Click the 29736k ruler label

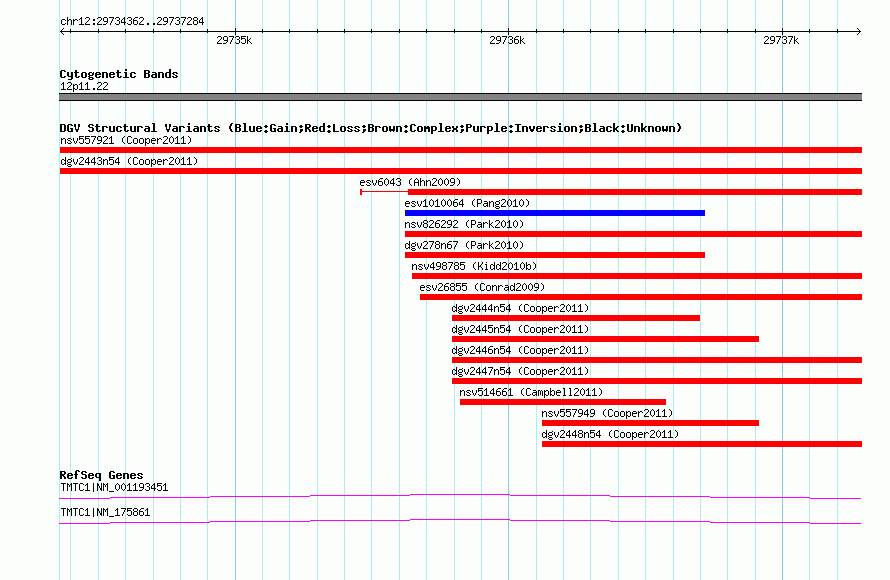click(507, 40)
